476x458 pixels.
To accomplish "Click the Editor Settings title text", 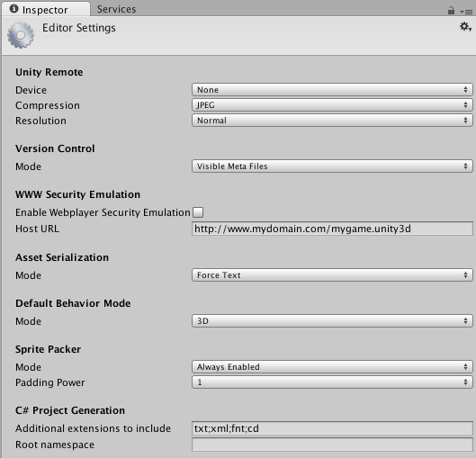I will 79,28.
